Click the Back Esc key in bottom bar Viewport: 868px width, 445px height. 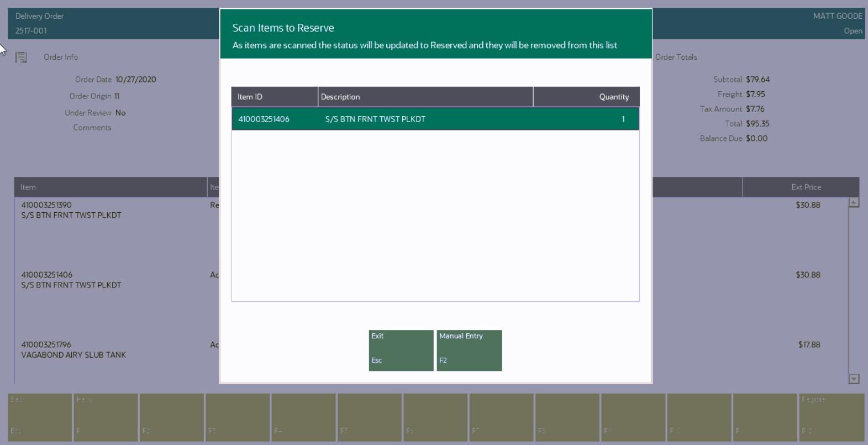point(40,417)
